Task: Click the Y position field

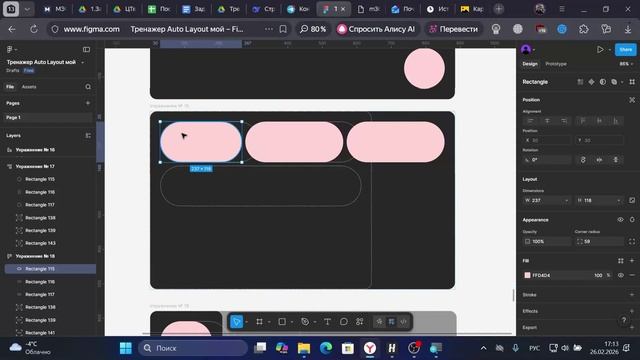Action: pyautogui.click(x=599, y=140)
